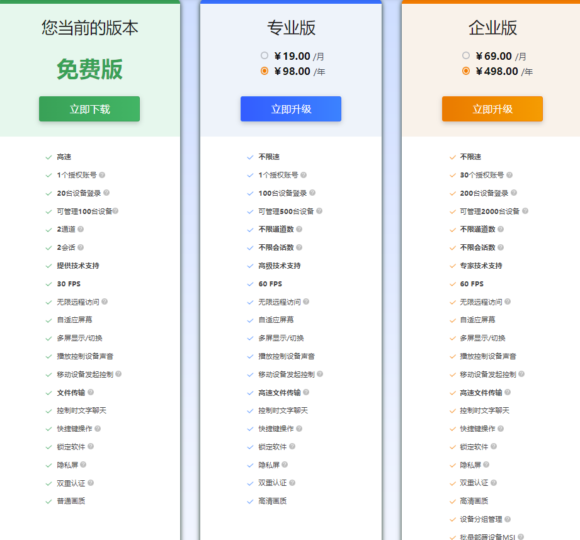The image size is (580, 540).
Task: Open help icon beside 企业版 不限通道数
Action: 501,229
